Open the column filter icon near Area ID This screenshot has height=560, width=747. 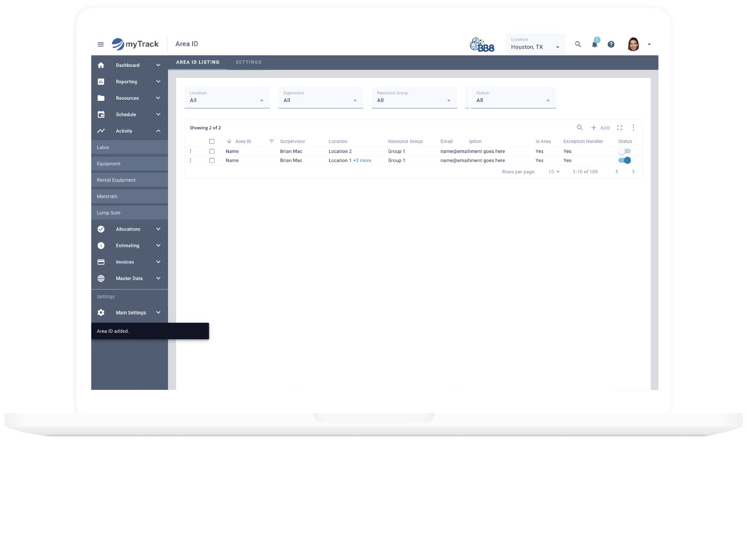point(272,141)
